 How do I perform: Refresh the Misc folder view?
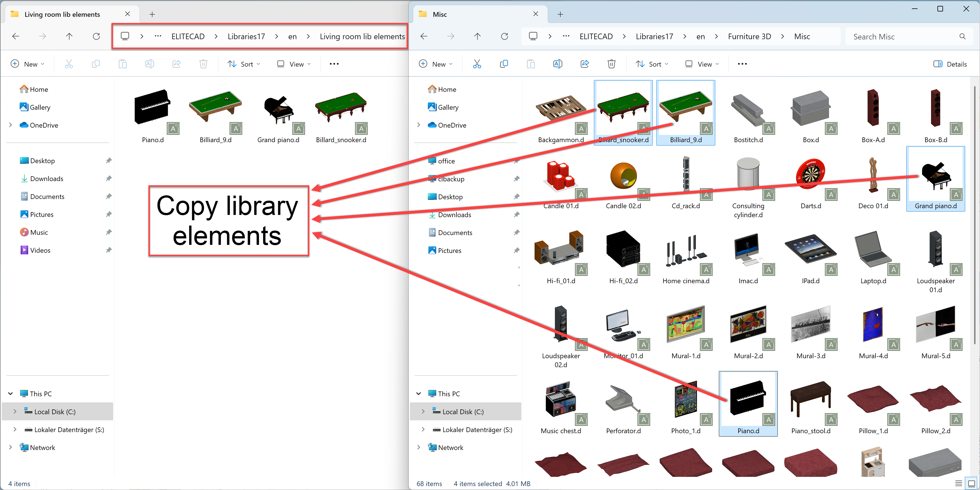[x=505, y=36]
